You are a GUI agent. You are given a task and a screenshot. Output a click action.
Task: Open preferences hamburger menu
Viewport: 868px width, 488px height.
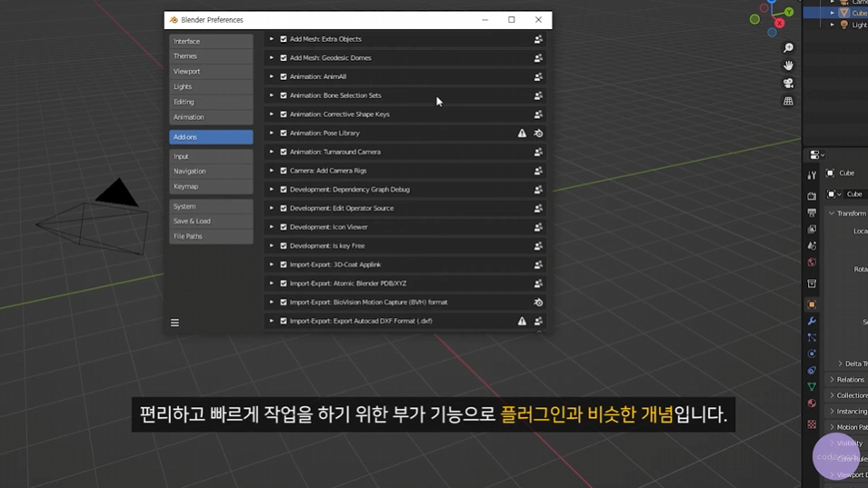175,323
